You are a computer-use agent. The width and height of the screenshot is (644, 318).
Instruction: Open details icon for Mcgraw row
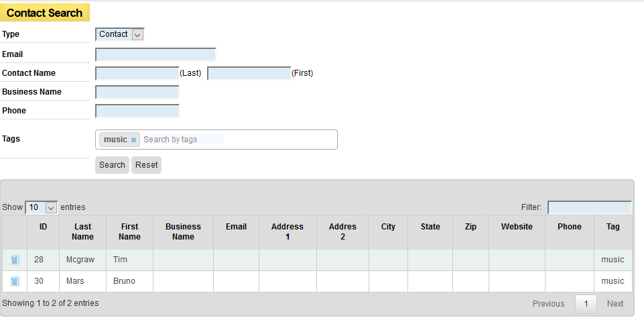(x=15, y=260)
